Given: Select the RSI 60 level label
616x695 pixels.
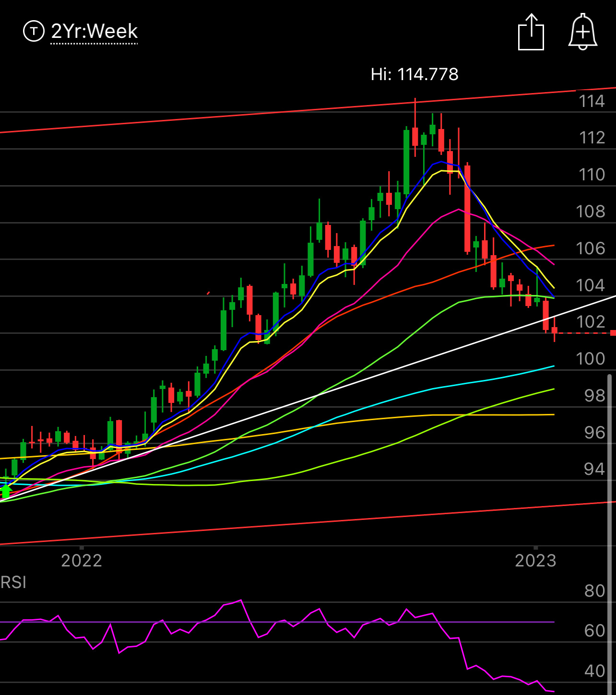Looking at the screenshot, I should coord(595,631).
